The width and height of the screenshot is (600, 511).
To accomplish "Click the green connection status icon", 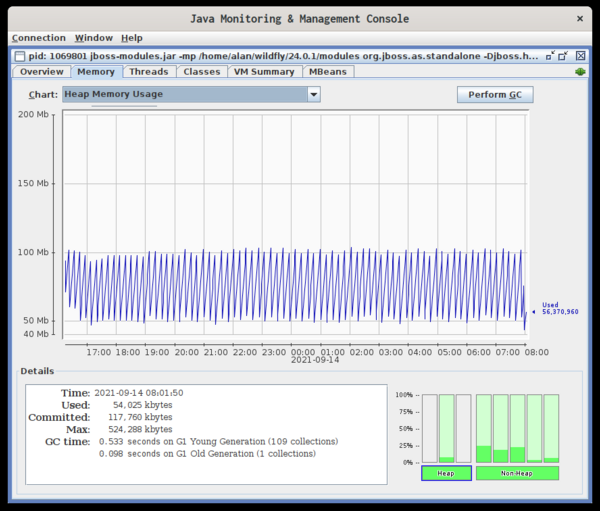I will coord(580,72).
